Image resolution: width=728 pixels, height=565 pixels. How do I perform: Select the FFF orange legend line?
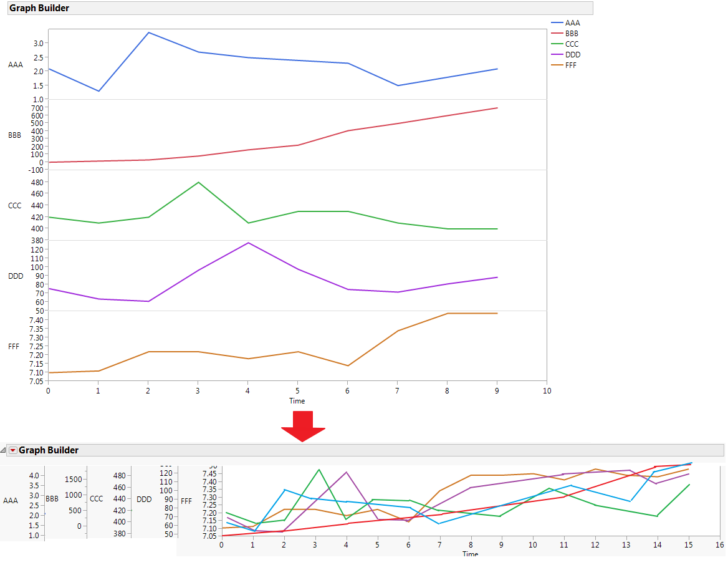[x=557, y=65]
